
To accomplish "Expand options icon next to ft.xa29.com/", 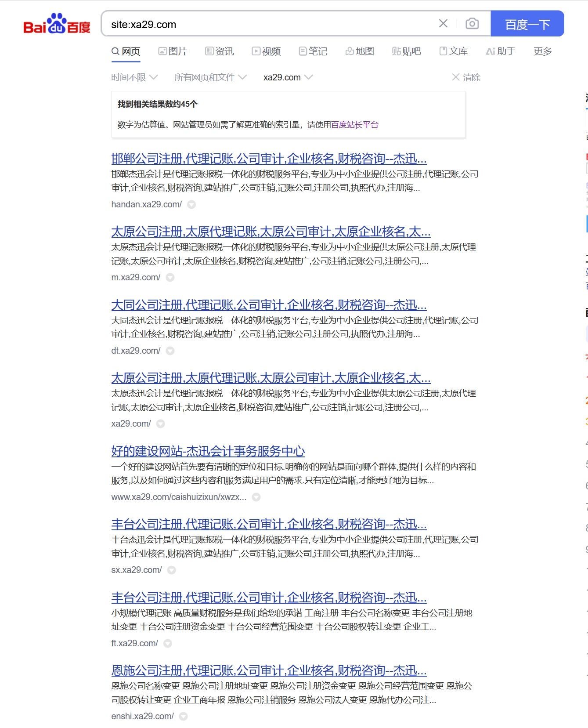I will pyautogui.click(x=168, y=643).
